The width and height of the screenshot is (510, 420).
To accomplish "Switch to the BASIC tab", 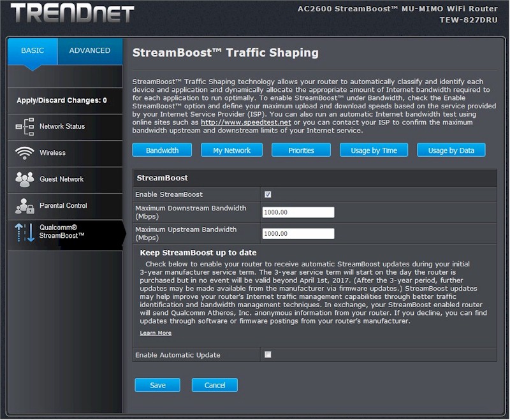I will coord(33,51).
